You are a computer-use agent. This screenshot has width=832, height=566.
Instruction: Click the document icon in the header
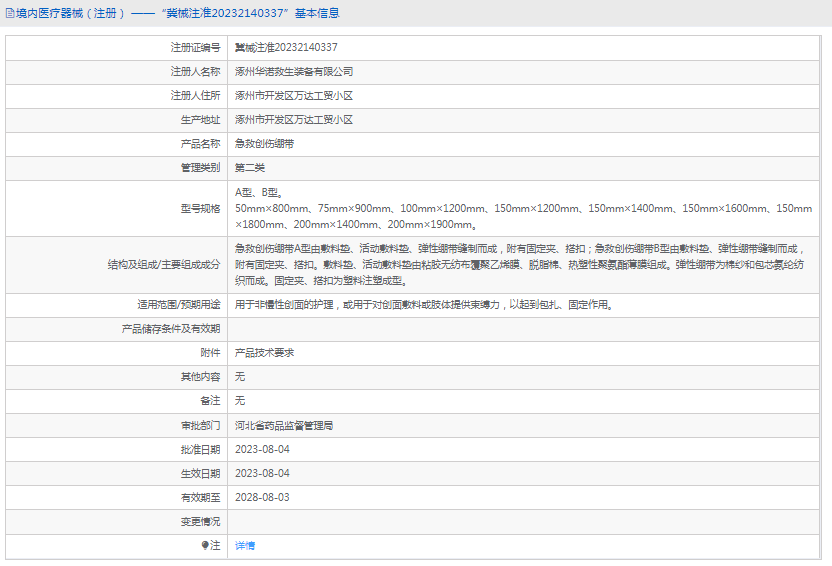point(10,13)
